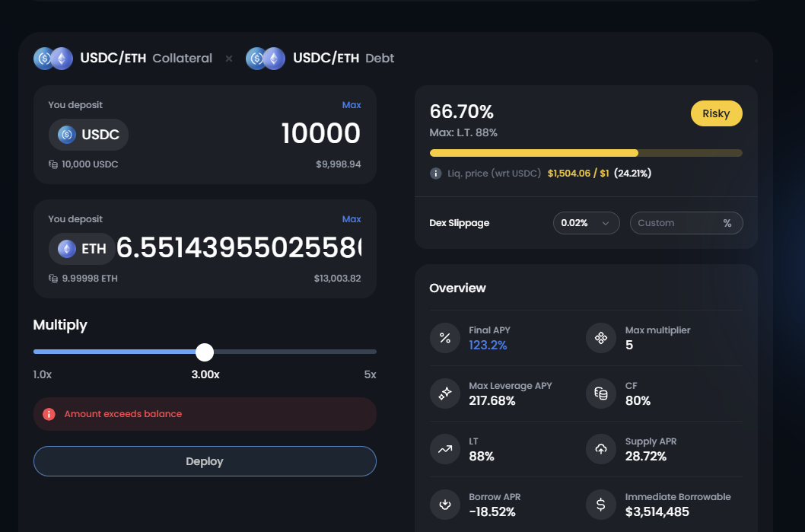Click the Supply APR value 28.72%

[x=646, y=456]
